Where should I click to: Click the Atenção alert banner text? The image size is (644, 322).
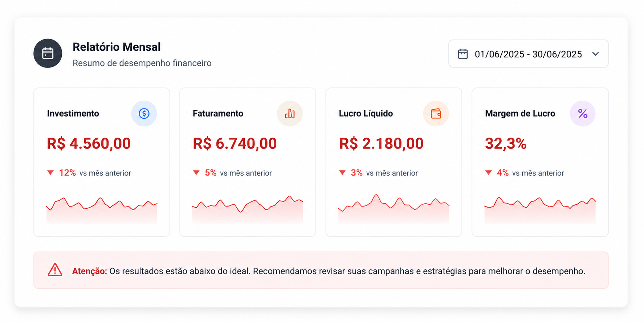tap(329, 271)
